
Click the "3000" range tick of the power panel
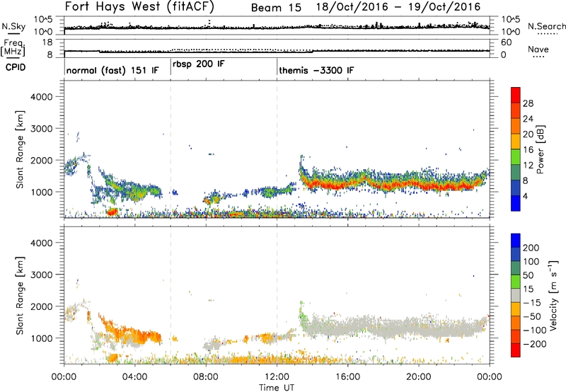pyautogui.click(x=41, y=129)
